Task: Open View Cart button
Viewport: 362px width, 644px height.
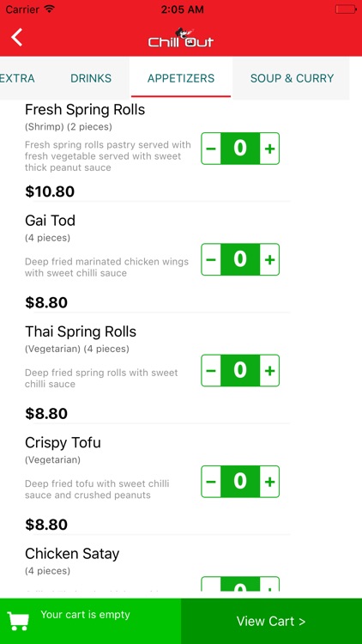Action: (271, 621)
